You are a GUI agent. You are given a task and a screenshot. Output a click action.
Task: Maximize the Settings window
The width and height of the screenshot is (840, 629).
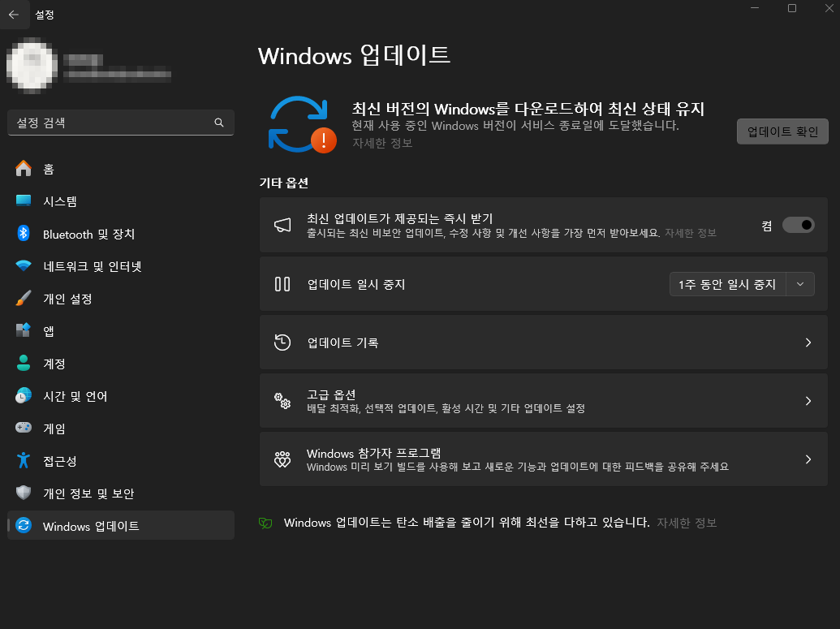(x=792, y=8)
